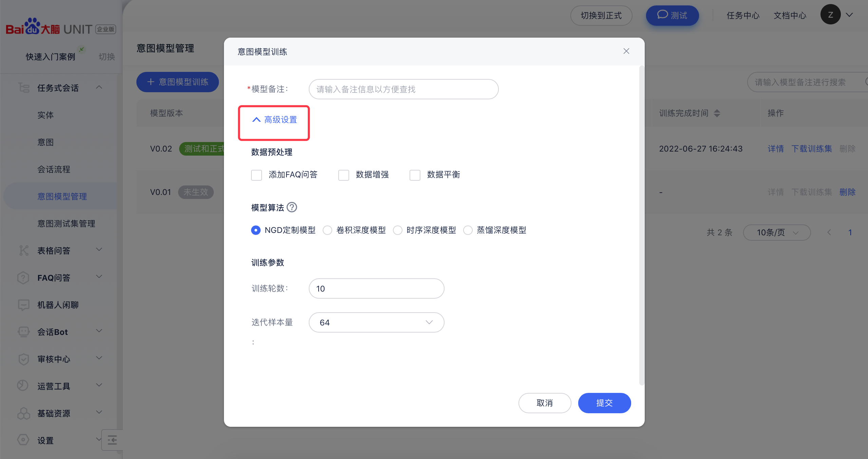The height and width of the screenshot is (459, 868).
Task: Tick the 数据增强 checkbox
Action: point(343,175)
